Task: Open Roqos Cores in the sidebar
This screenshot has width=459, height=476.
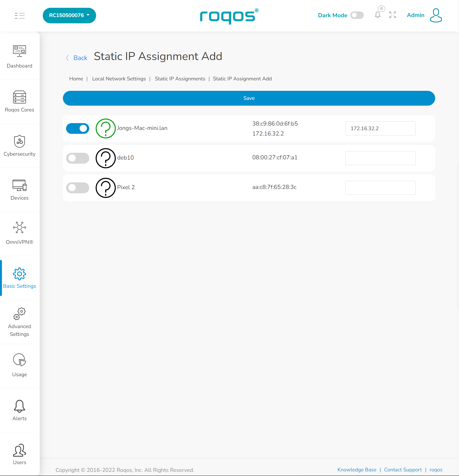Action: tap(19, 101)
